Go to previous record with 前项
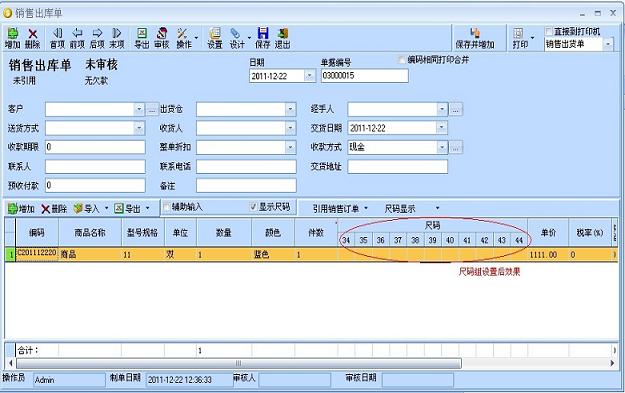Image resolution: width=625 pixels, height=393 pixels. 77,38
